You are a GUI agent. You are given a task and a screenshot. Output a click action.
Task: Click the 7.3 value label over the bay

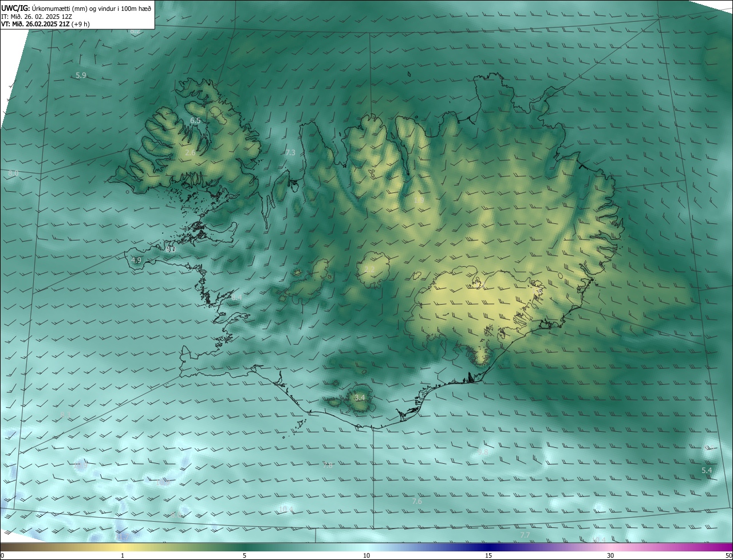pos(290,153)
